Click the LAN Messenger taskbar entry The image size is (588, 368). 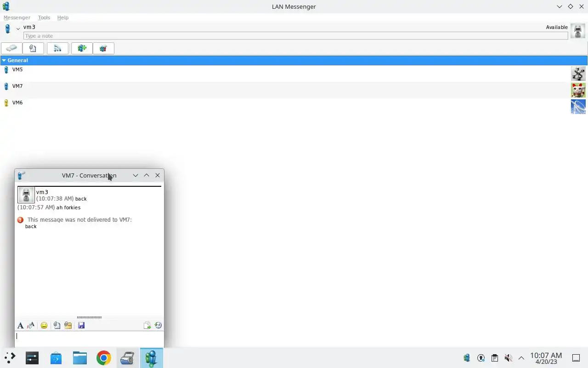152,358
